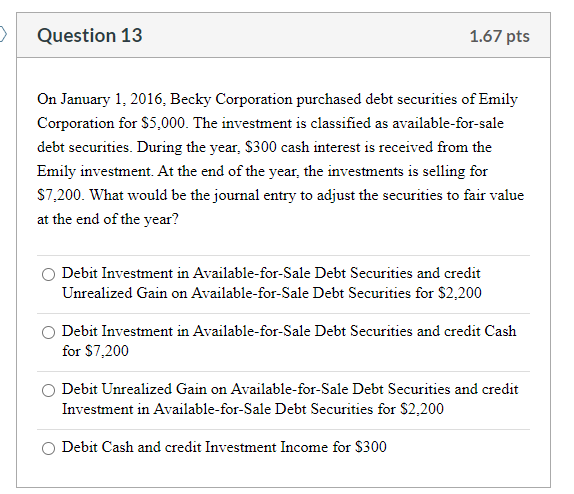Click the 1.67 pts score label

[x=500, y=36]
